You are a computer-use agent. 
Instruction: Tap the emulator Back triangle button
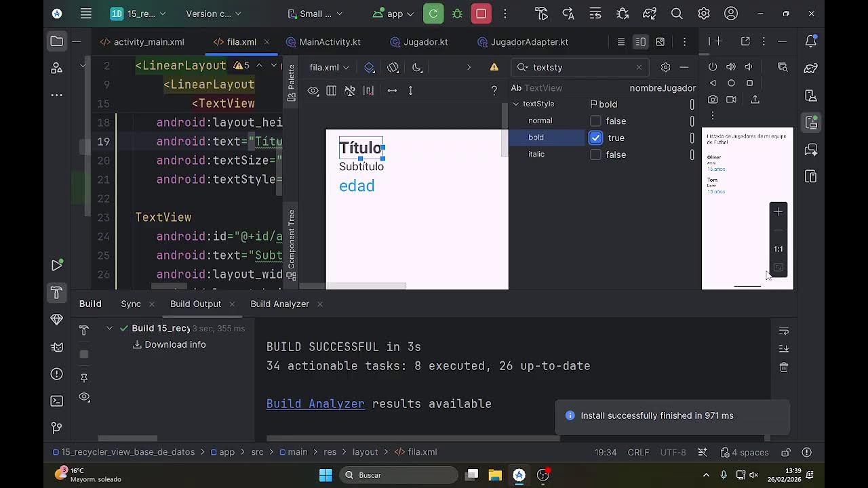[713, 83]
